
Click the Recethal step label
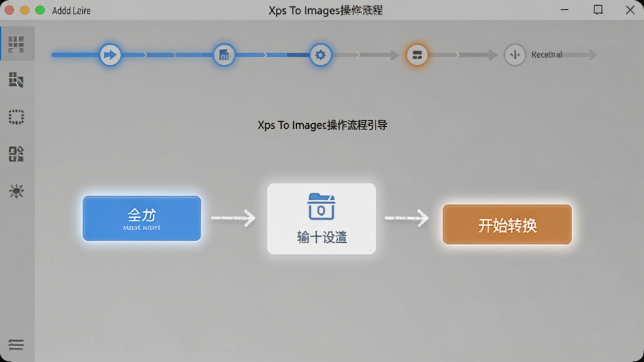coord(547,55)
